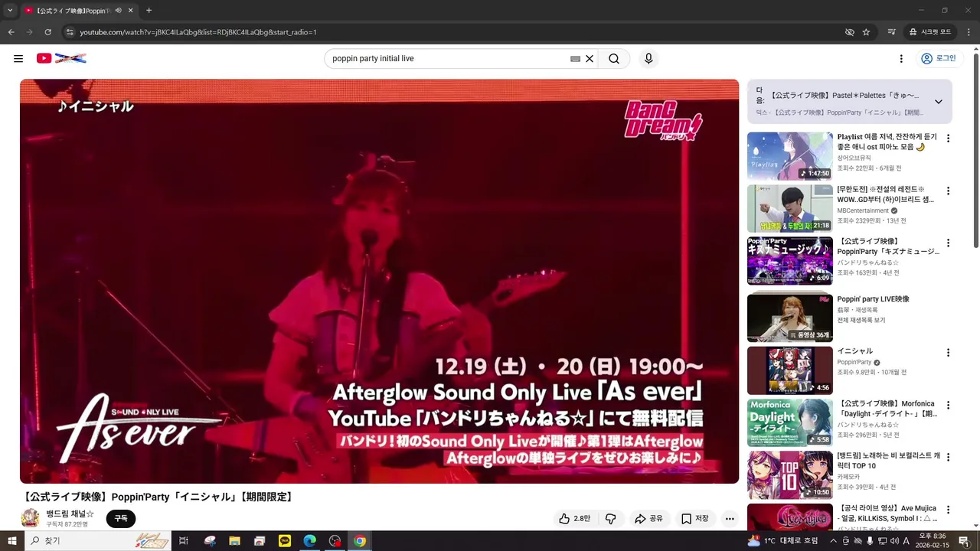
Task: Subscribe with 구독 button
Action: tap(121, 519)
